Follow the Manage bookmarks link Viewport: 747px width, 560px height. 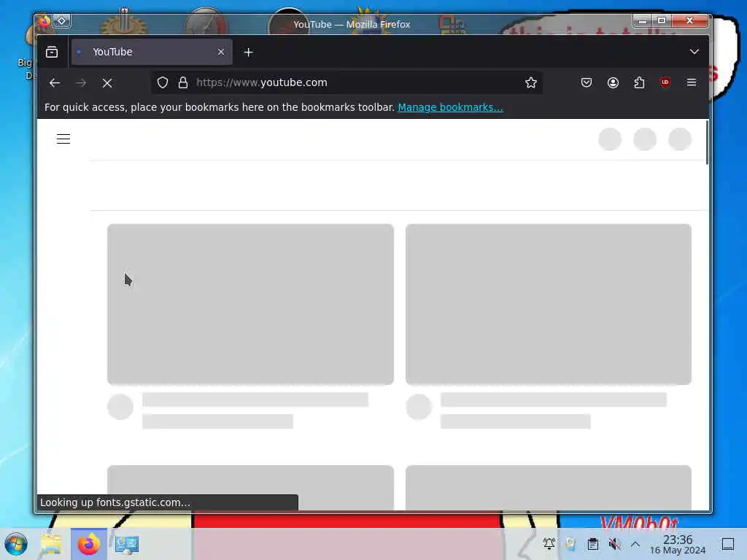tap(450, 107)
